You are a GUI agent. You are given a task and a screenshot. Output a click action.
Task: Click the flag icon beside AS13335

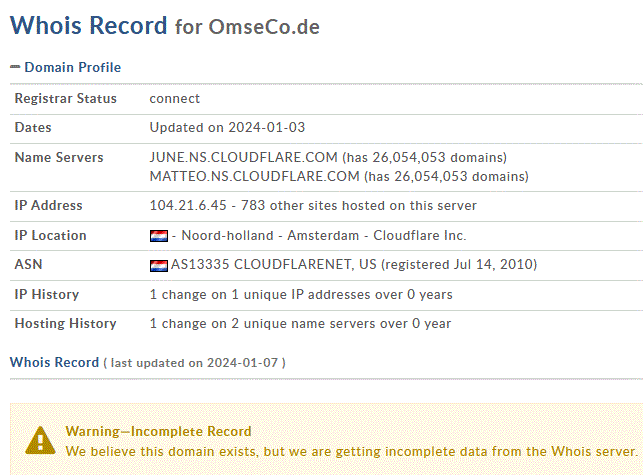159,266
